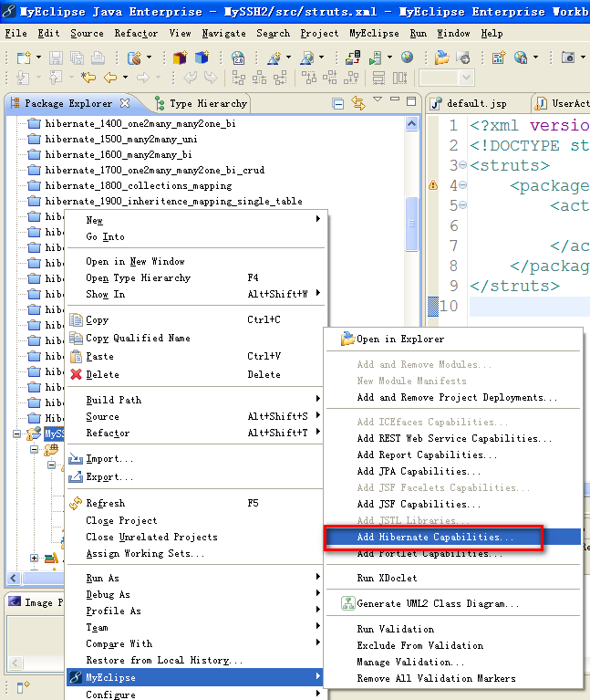Select hibernate_1800_collections_mapping in the tree
590x700 pixels.
(139, 185)
